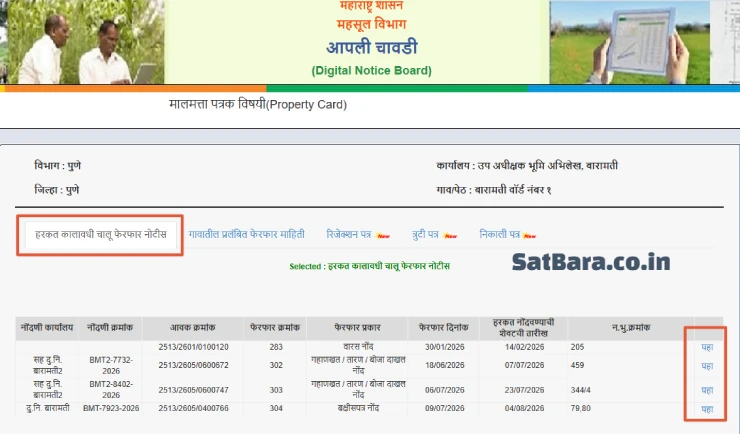Click नोंदणी क्रमांक BMT2-8402-2026 cell
This screenshot has height=434, width=740.
point(111,390)
